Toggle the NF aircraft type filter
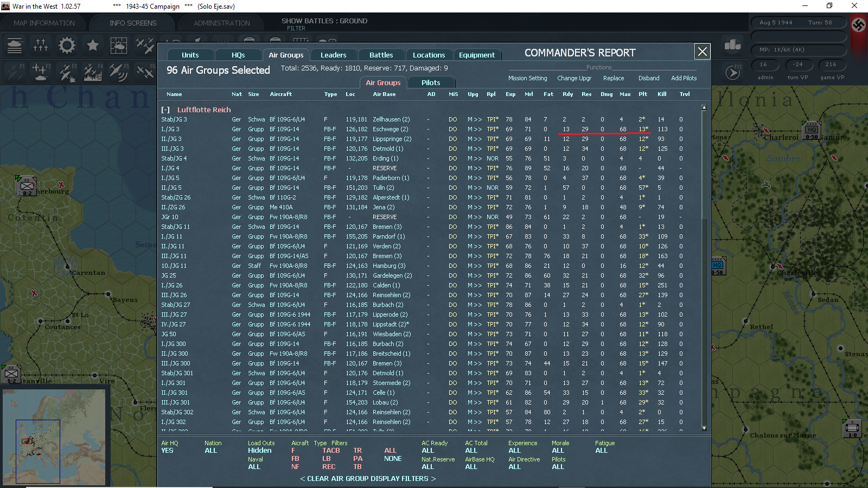The image size is (868, 488). (295, 467)
